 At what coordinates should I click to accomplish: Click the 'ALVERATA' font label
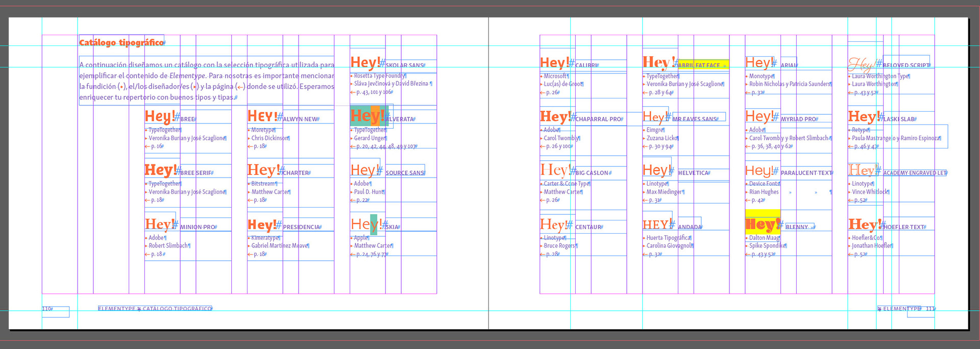click(401, 119)
